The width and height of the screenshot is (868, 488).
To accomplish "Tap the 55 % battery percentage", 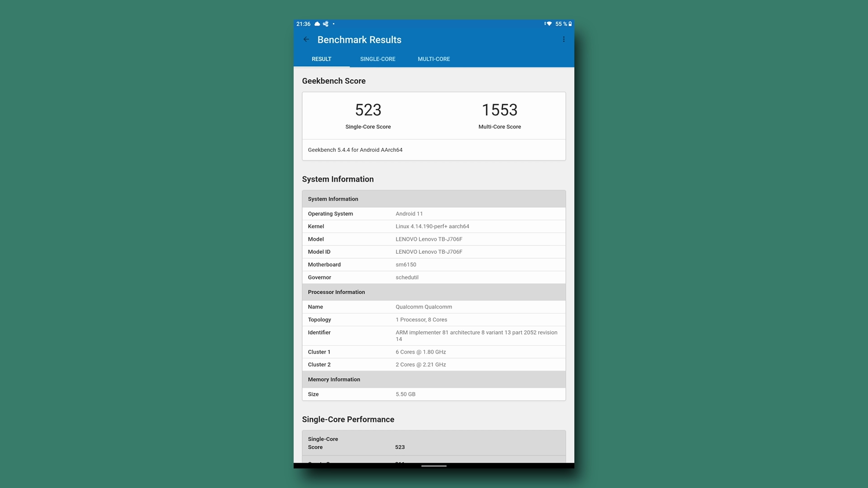I will [x=561, y=24].
